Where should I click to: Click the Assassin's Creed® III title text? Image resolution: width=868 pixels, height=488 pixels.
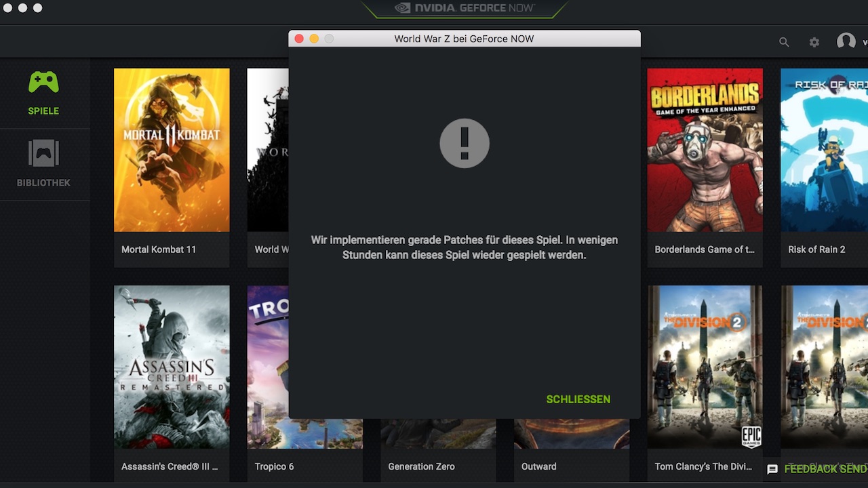(170, 466)
